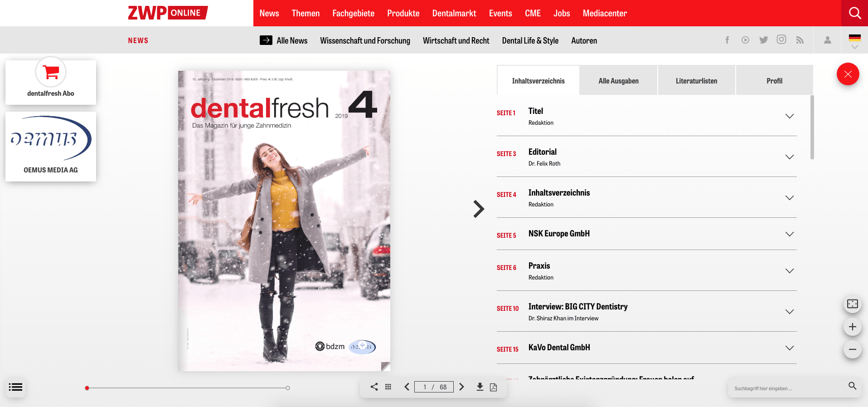868x407 pixels.
Task: Open the Fachgebiete menu item
Action: tap(354, 13)
